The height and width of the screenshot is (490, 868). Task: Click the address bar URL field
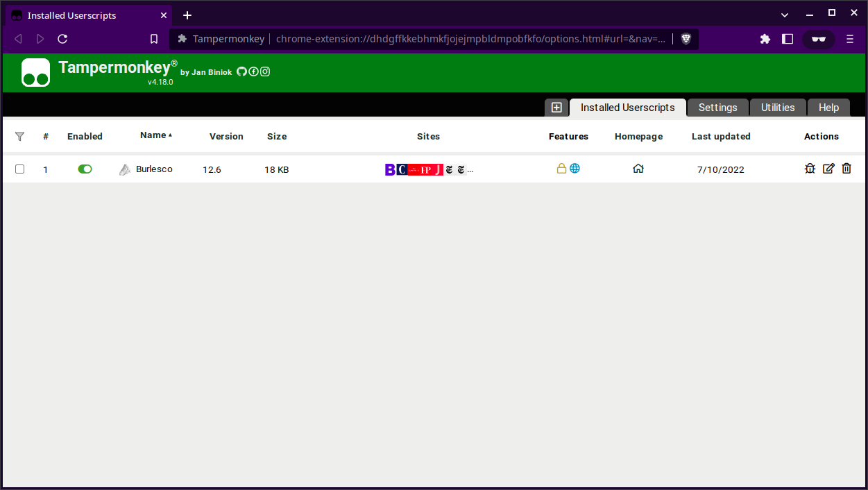470,39
